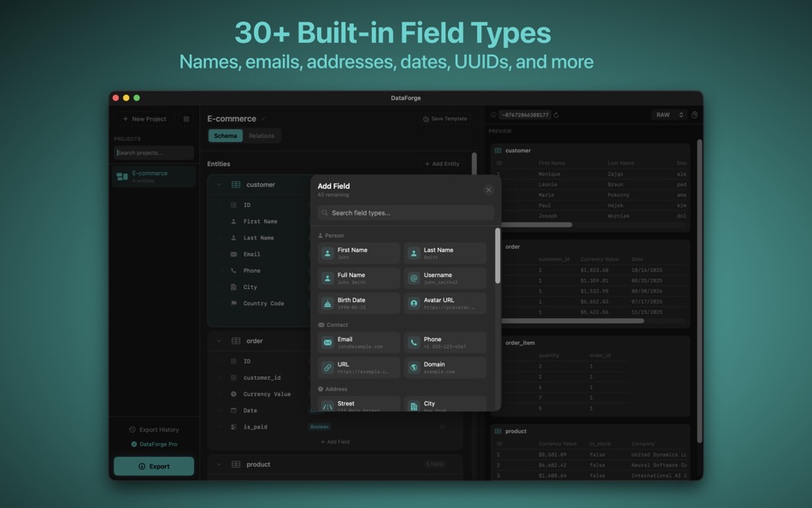Switch to the Schema tab

pos(225,135)
